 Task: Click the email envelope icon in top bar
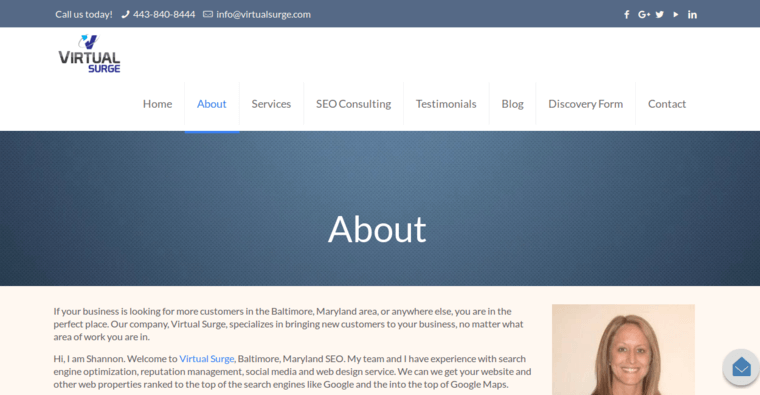click(208, 15)
